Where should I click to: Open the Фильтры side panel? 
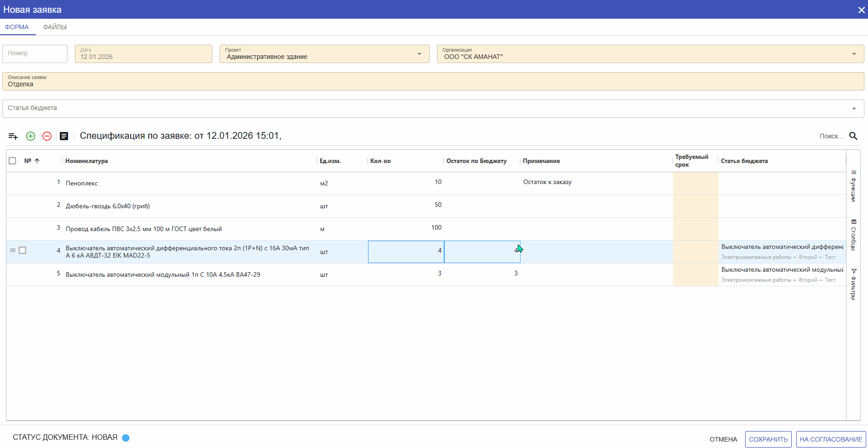pos(853,284)
